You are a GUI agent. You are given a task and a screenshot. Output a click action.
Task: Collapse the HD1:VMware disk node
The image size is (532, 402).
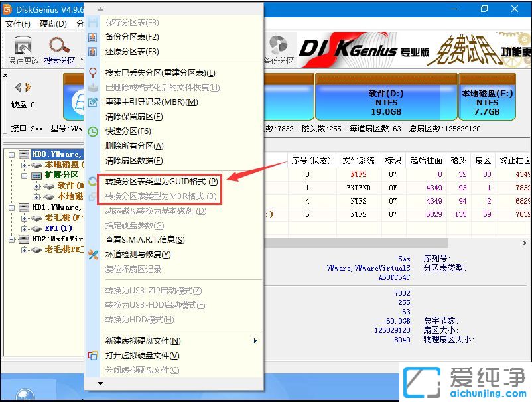[x=13, y=208]
